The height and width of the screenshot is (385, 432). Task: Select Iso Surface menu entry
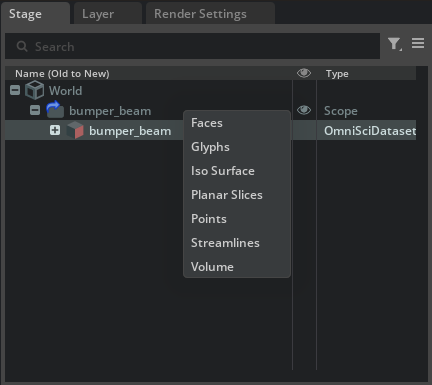pos(237,171)
